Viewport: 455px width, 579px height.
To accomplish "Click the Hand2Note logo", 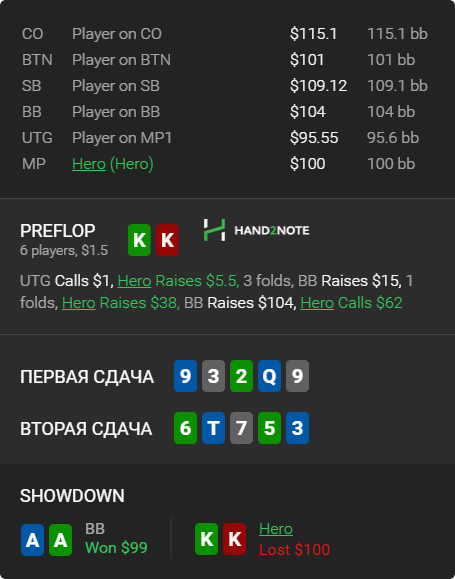I will pos(256,230).
